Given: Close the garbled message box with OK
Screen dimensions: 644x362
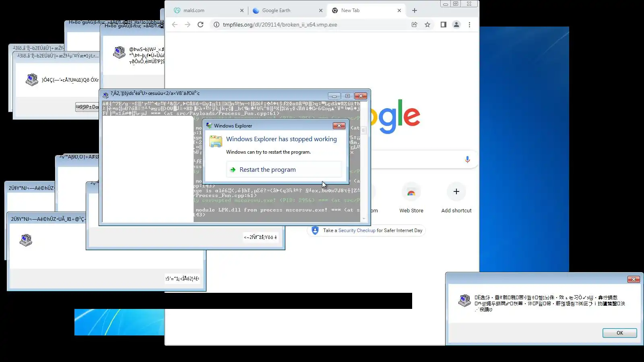Looking at the screenshot, I should [619, 333].
